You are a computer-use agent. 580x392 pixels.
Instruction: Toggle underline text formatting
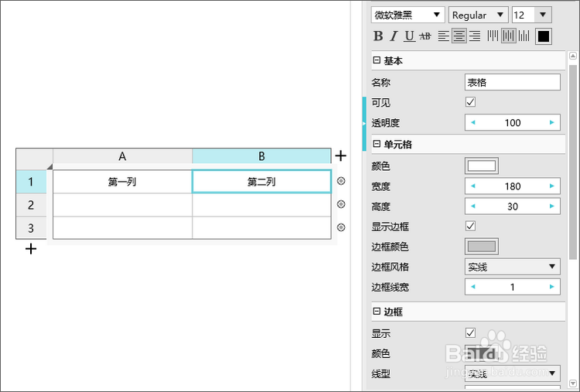[x=409, y=36]
